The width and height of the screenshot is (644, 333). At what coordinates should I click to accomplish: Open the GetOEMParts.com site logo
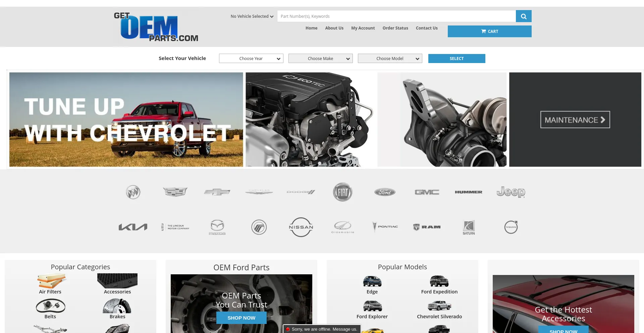pyautogui.click(x=156, y=27)
